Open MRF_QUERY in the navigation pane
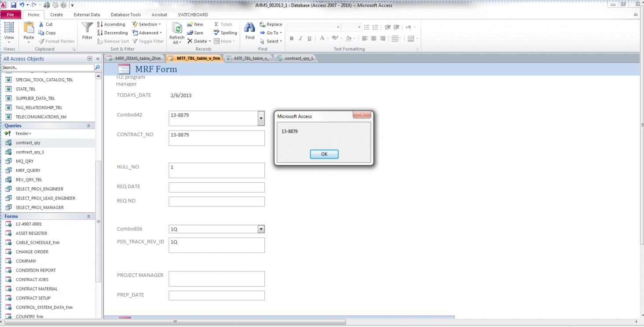The width and height of the screenshot is (644, 327). (x=28, y=171)
